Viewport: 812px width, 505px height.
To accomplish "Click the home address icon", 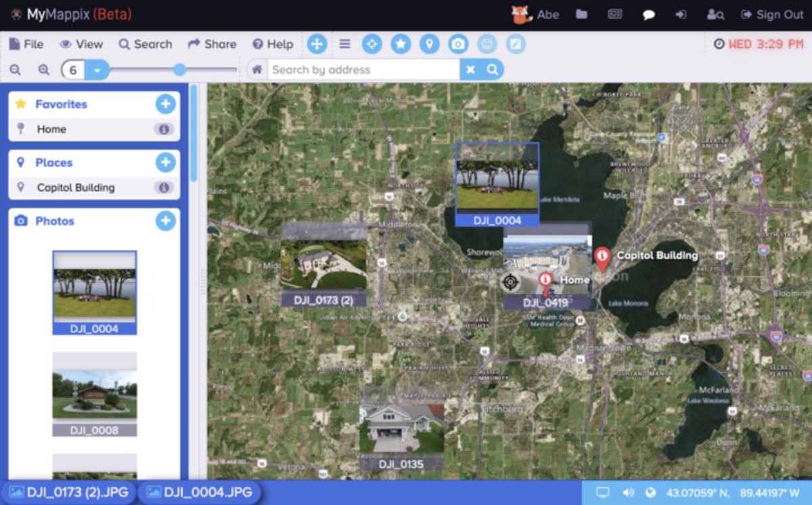I will click(257, 70).
